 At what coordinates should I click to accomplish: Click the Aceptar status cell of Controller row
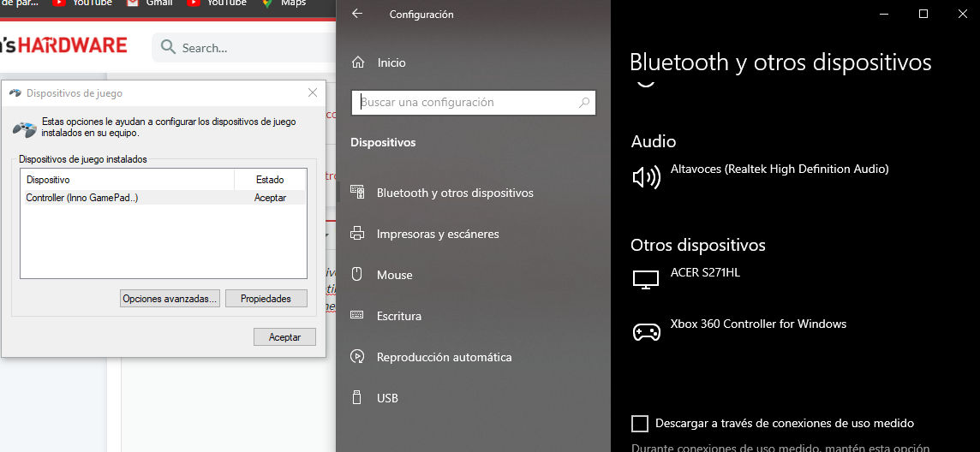coord(270,197)
